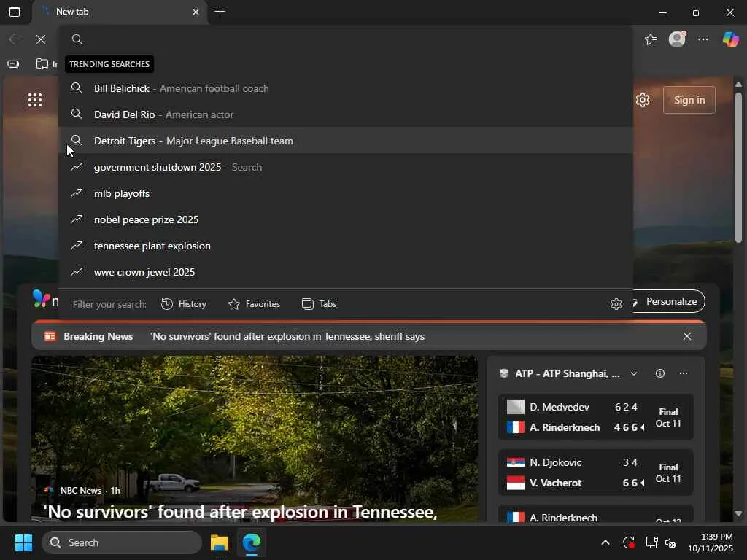
Task: Go back to previous page
Action: pyautogui.click(x=15, y=39)
